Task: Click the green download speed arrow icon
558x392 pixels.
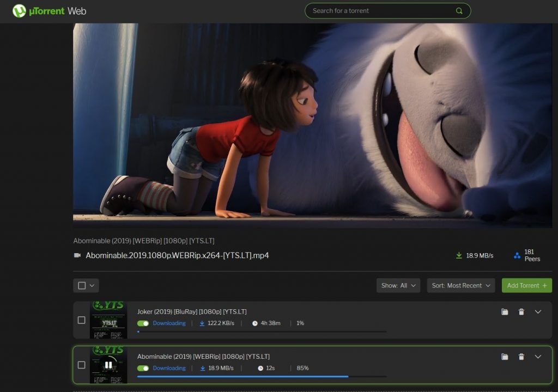Action: [x=459, y=255]
